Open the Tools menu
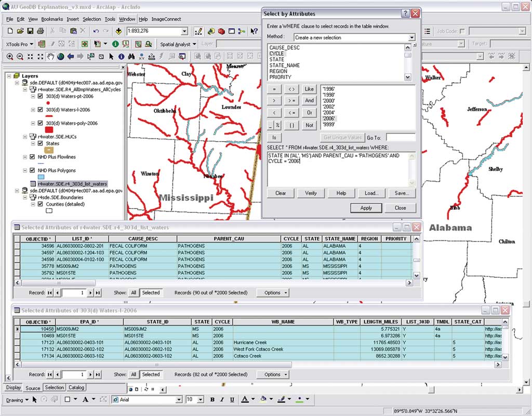Image resolution: width=532 pixels, height=416 pixels. tap(110, 19)
